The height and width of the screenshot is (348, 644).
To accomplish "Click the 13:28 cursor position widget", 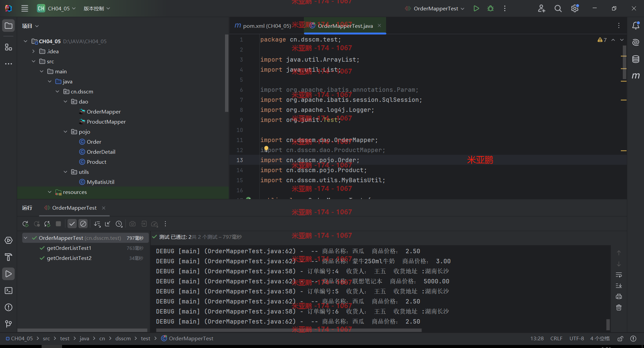I will (537, 339).
